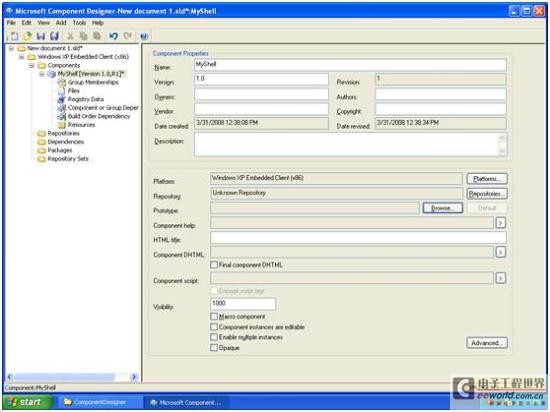Click into the Copyright input field

[x=441, y=109]
